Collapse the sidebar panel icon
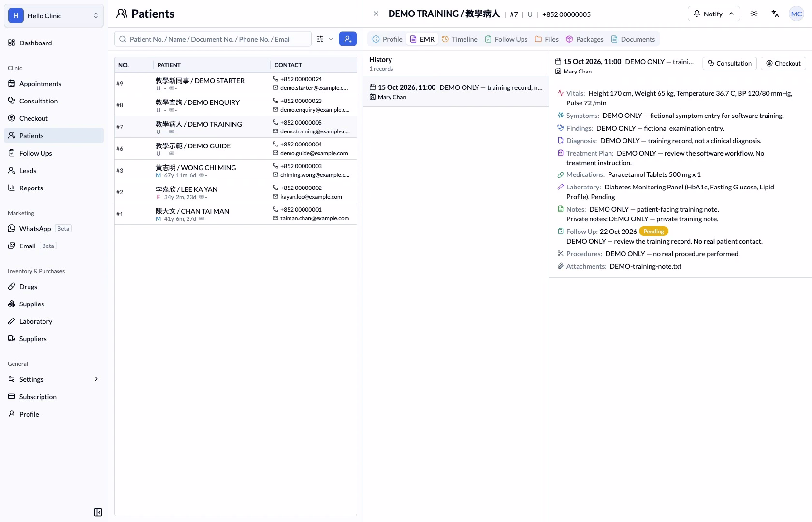The image size is (812, 522). 98,512
